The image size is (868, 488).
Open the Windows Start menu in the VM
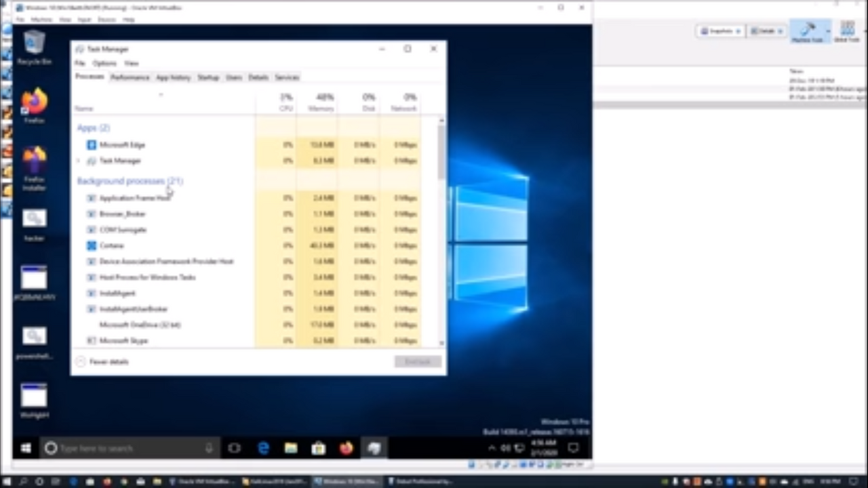(x=26, y=448)
